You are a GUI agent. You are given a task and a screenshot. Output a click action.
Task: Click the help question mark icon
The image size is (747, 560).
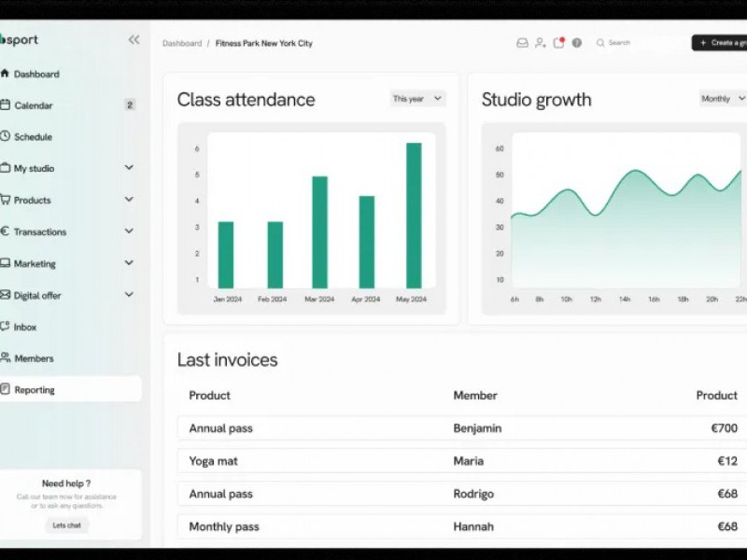click(x=577, y=43)
